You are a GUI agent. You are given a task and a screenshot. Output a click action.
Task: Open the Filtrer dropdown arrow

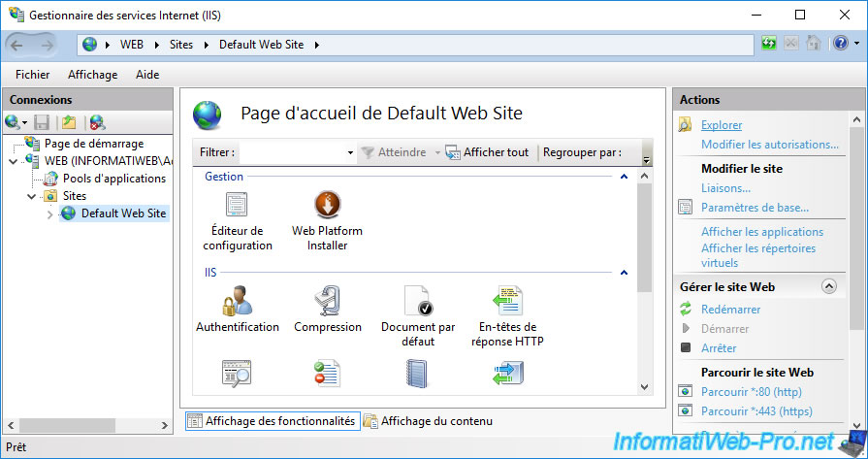[x=350, y=152]
